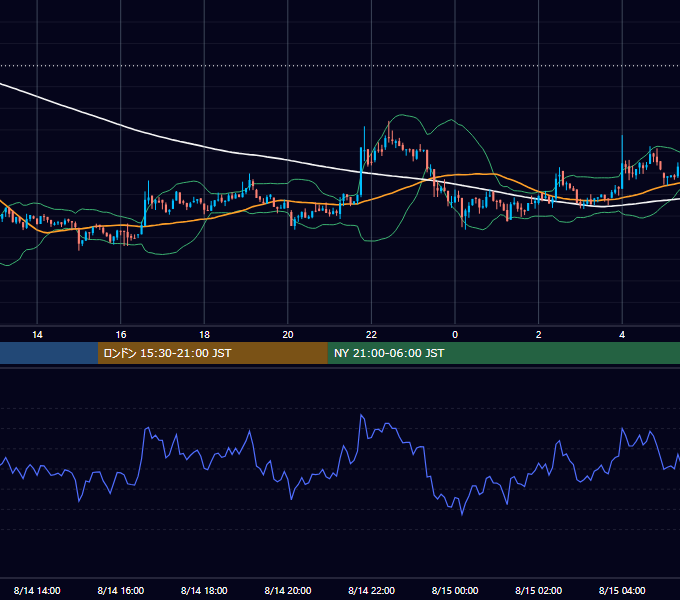The image size is (680, 600).
Task: Click the NY 21:00-06:00 JST session bar
Action: click(x=503, y=353)
